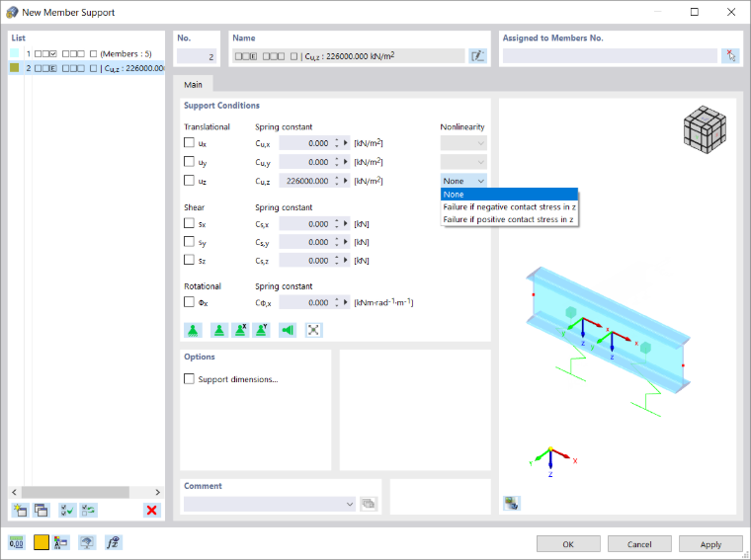Choose Failure if negative contact stress in z
Image resolution: width=751 pixels, height=560 pixels.
click(509, 206)
